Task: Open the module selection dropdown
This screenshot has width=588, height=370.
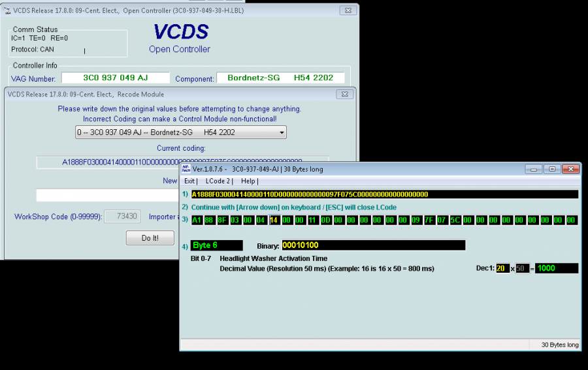Action: [181, 132]
